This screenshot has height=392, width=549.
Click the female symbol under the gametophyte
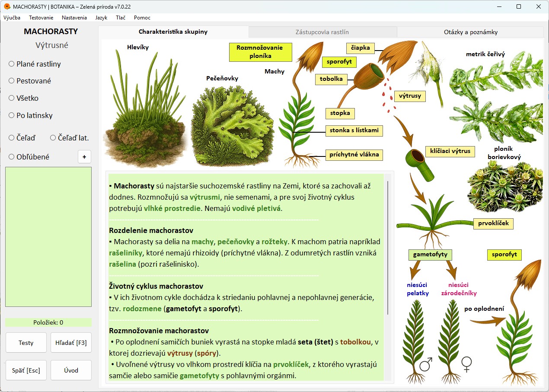click(x=467, y=364)
